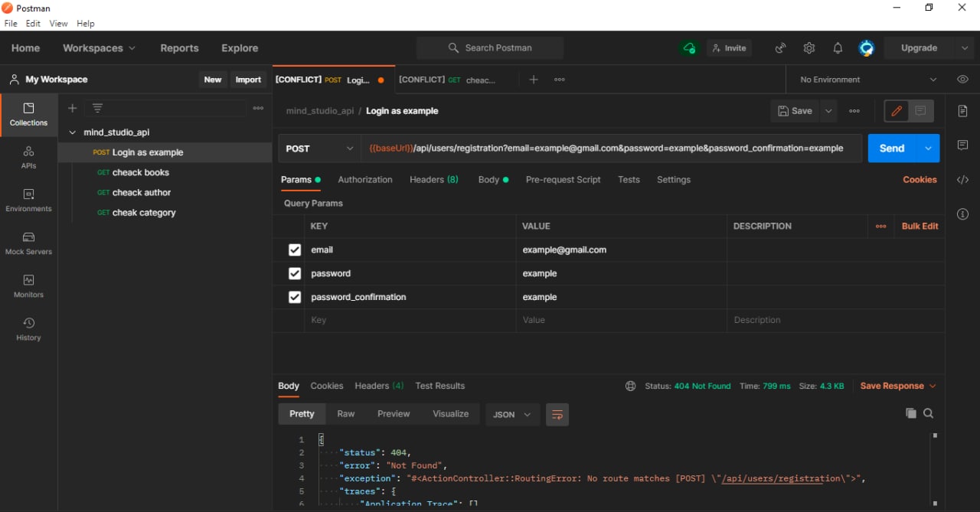Screen dimensions: 980x512
Task: Copy the response body
Action: tap(911, 413)
